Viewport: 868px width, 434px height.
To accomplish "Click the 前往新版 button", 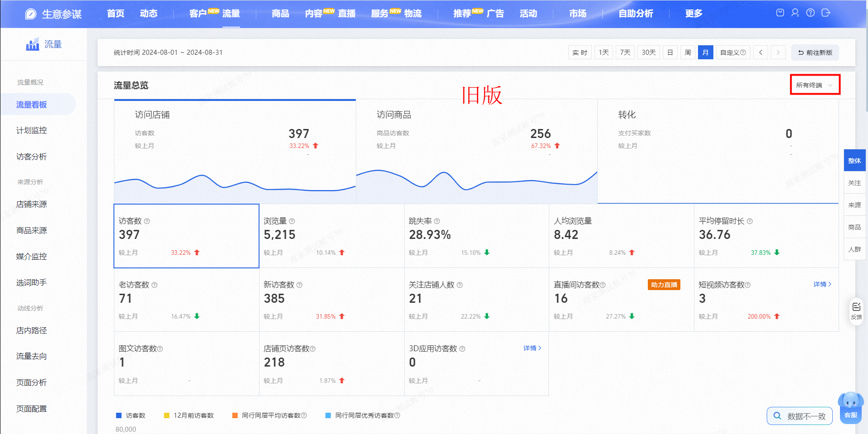I will (815, 52).
